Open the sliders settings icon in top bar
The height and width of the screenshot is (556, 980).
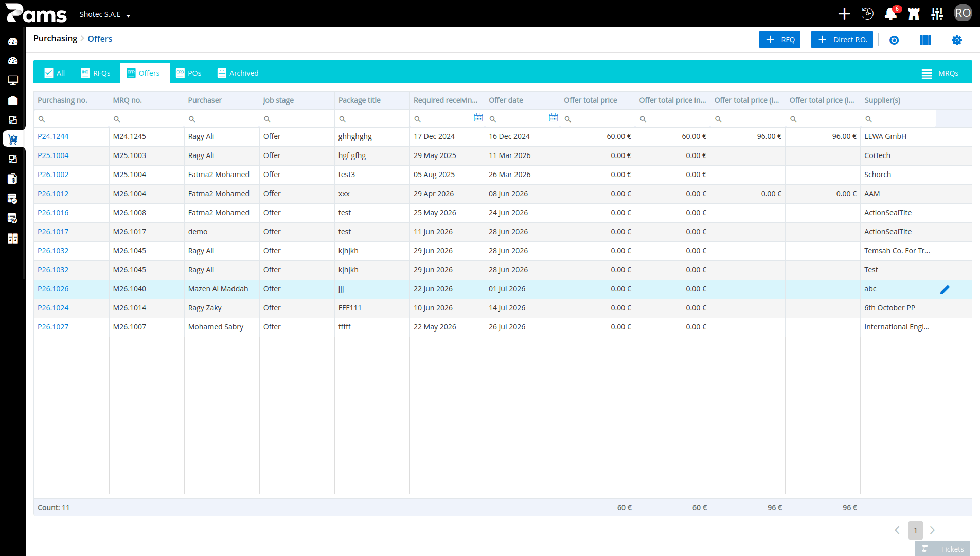click(x=937, y=14)
